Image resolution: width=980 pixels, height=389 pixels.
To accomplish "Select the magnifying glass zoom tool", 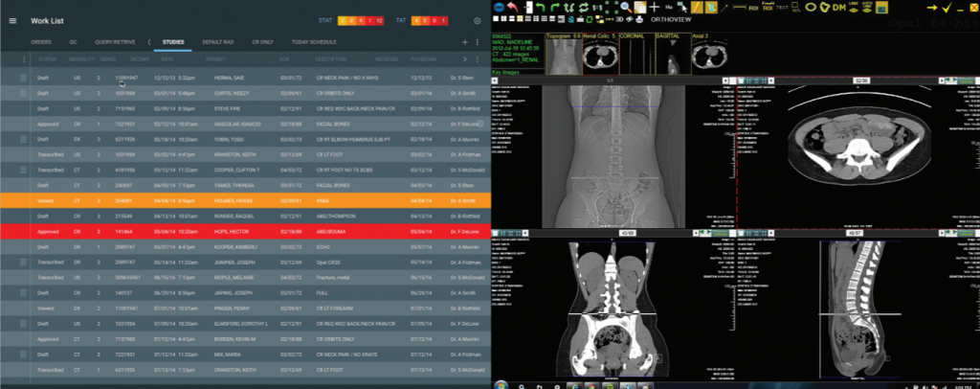I will pos(625,7).
